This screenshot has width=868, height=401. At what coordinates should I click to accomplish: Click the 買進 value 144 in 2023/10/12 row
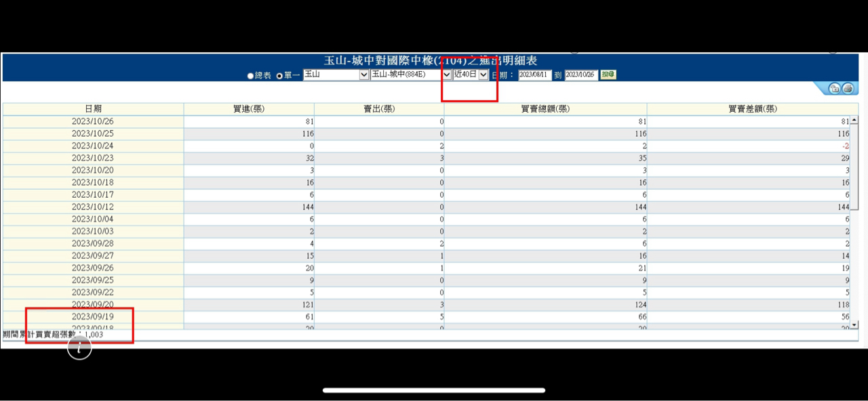click(x=308, y=207)
